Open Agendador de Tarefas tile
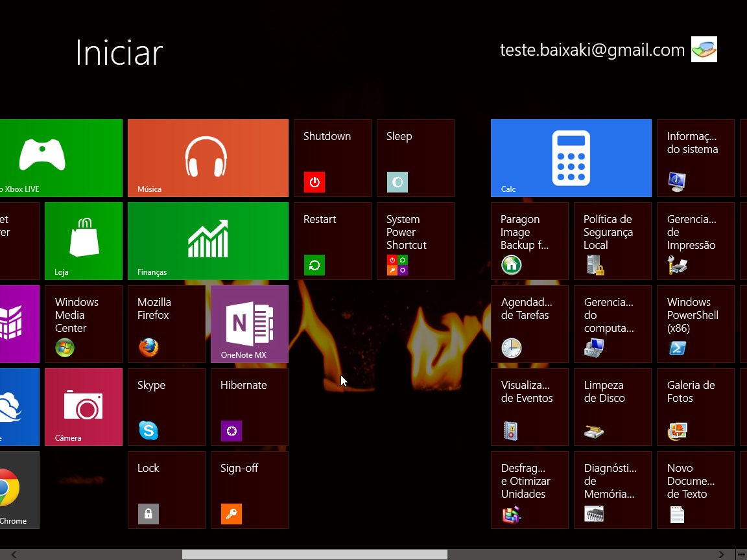The image size is (747, 560). coord(529,324)
